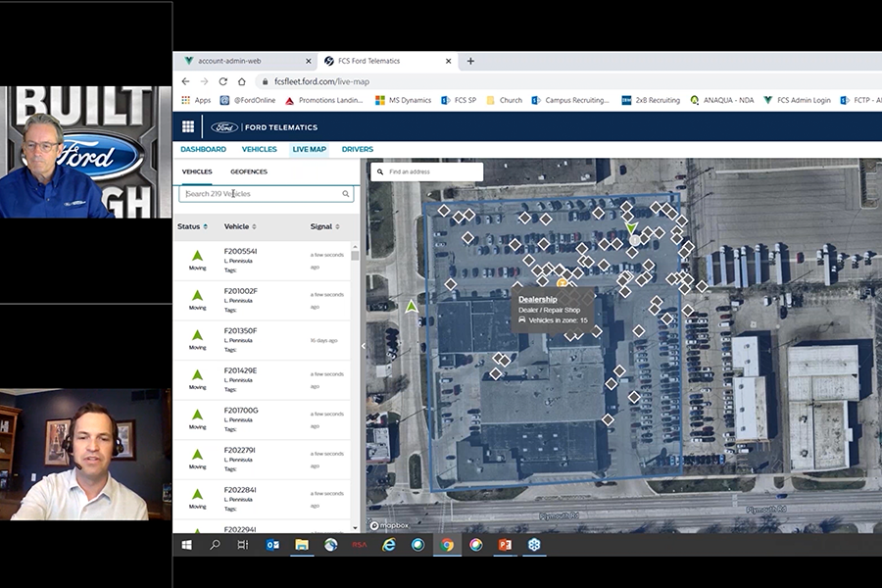Select vehicle F201700G in the list

click(x=262, y=419)
